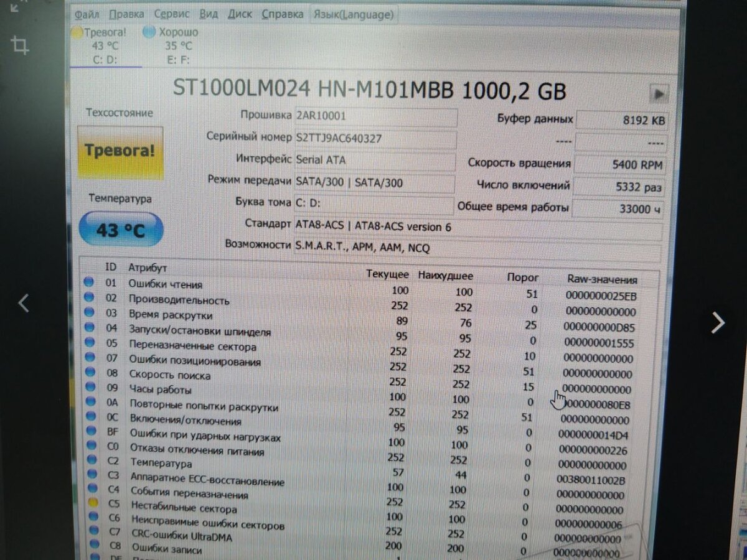747x560 pixels.
Task: Click blue status dot for Переназначенные сектора
Action: click(x=90, y=342)
